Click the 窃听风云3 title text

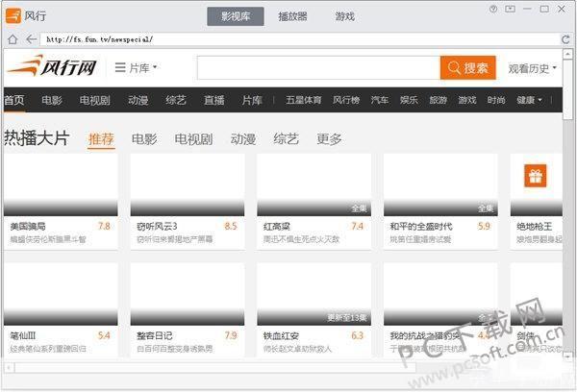pos(157,227)
